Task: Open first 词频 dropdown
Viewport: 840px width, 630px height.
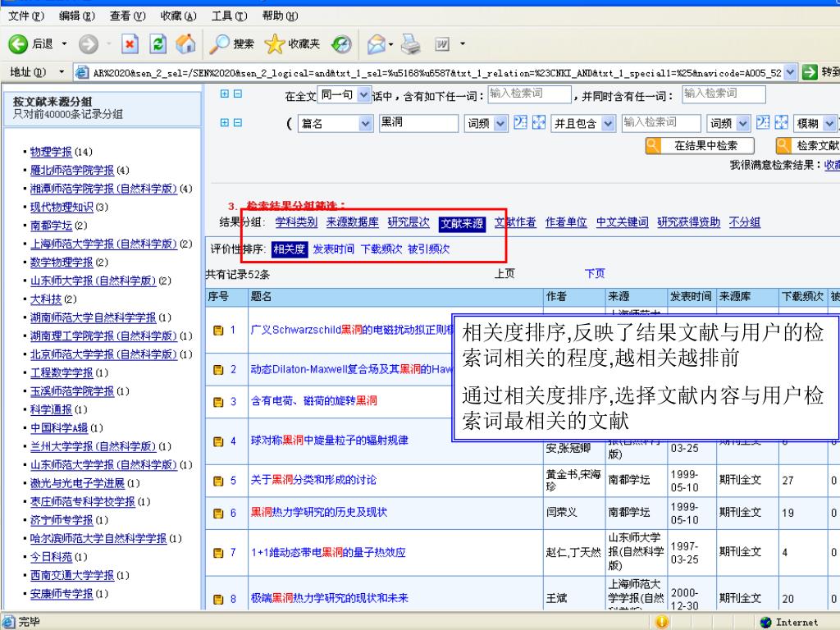Action: tap(500, 124)
